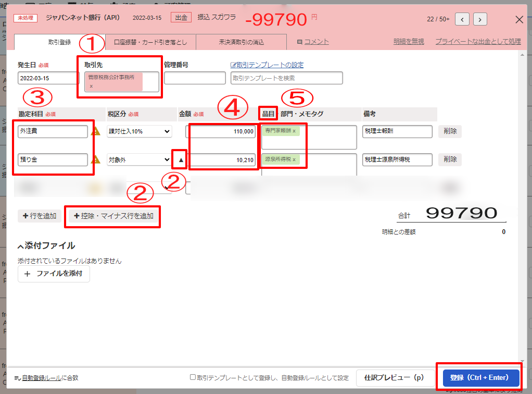Click warning icon beside 預り金 account
Screen dimensions: 532x394
(x=96, y=159)
